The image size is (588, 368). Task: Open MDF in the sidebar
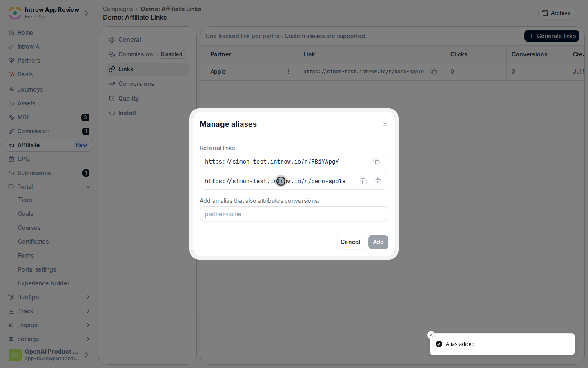[49, 117]
